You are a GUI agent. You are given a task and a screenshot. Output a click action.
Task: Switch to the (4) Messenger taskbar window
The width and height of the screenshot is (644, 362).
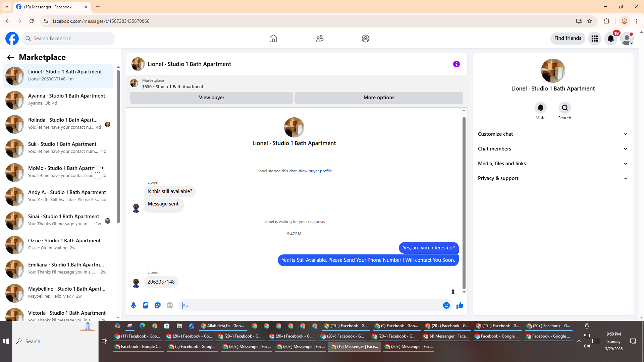point(446,336)
